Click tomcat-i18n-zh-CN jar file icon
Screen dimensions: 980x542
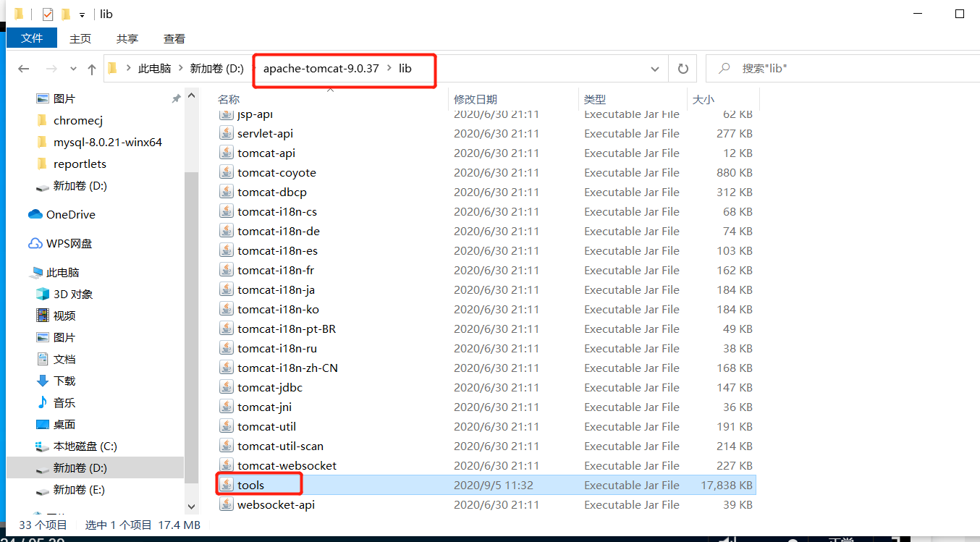tap(227, 368)
